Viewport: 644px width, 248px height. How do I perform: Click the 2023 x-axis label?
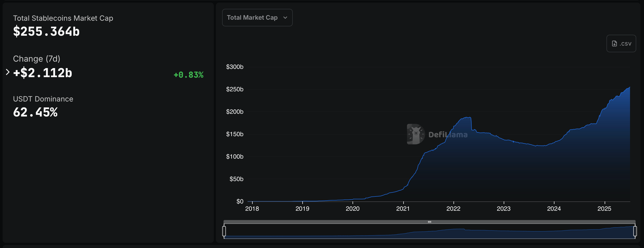click(504, 209)
